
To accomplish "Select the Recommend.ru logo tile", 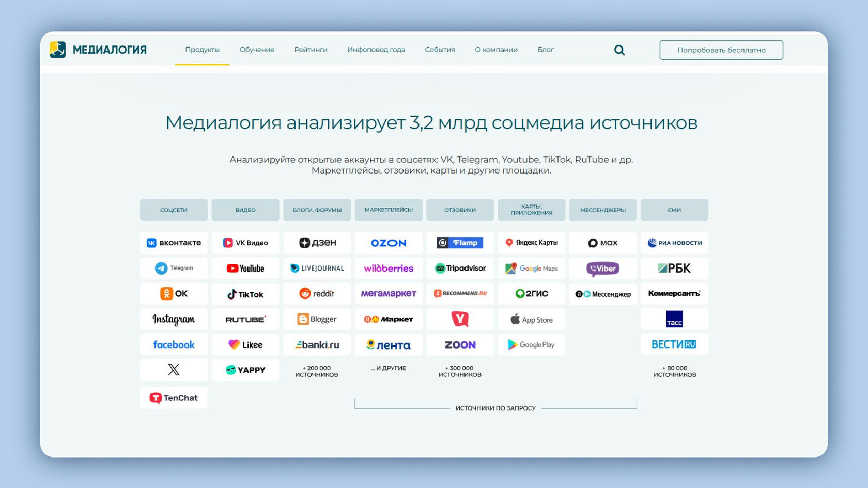I will [460, 293].
